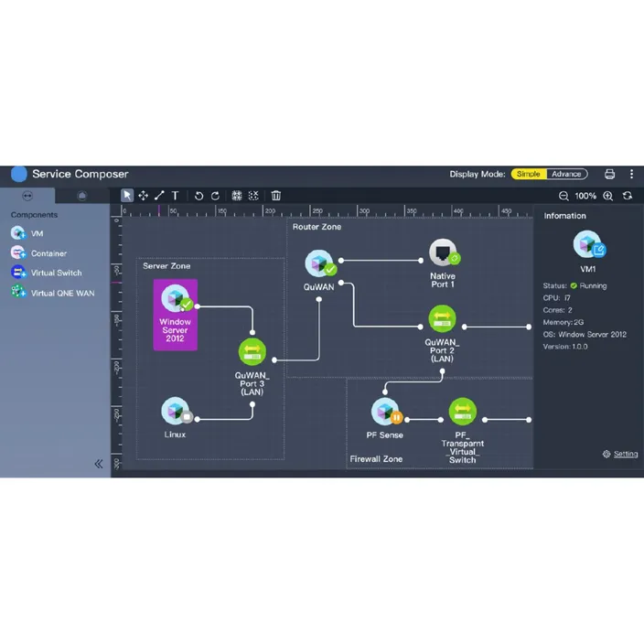This screenshot has height=644, width=644.
Task: Select the Native Port 1 node
Action: click(443, 263)
